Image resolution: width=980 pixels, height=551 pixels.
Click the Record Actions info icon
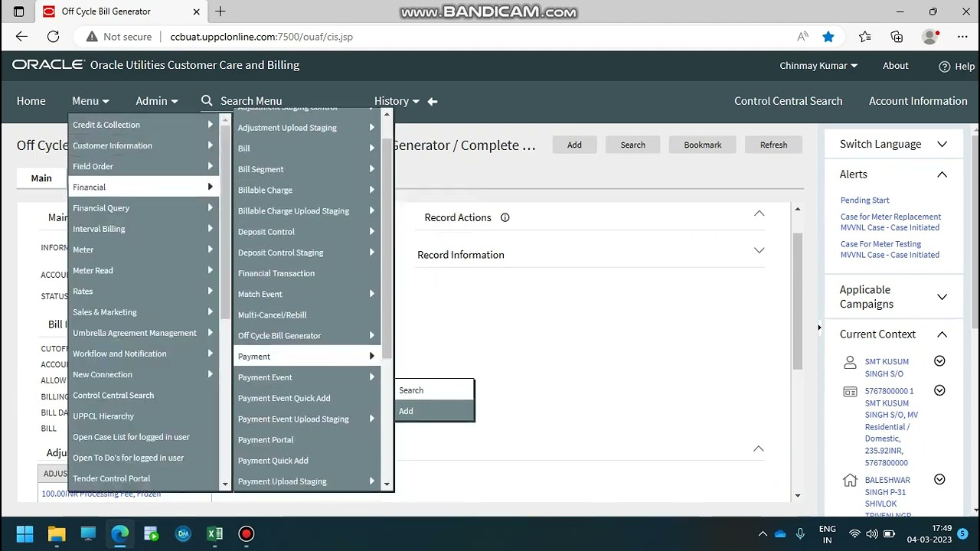click(505, 217)
